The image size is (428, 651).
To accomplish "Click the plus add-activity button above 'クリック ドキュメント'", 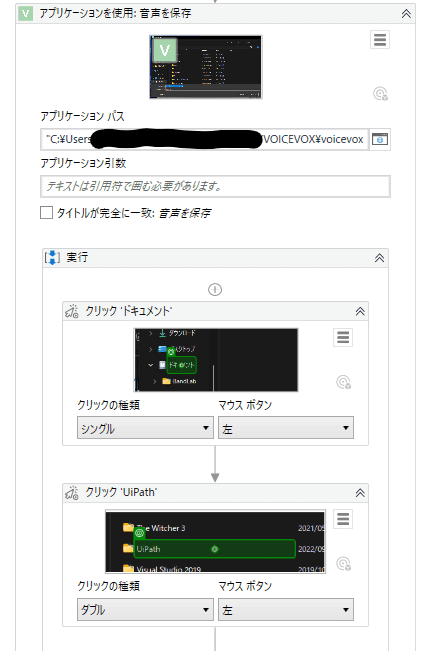I will [215, 289].
